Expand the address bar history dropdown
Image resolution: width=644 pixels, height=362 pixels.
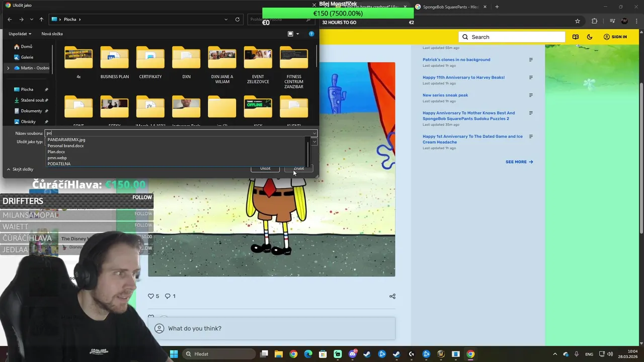226,19
